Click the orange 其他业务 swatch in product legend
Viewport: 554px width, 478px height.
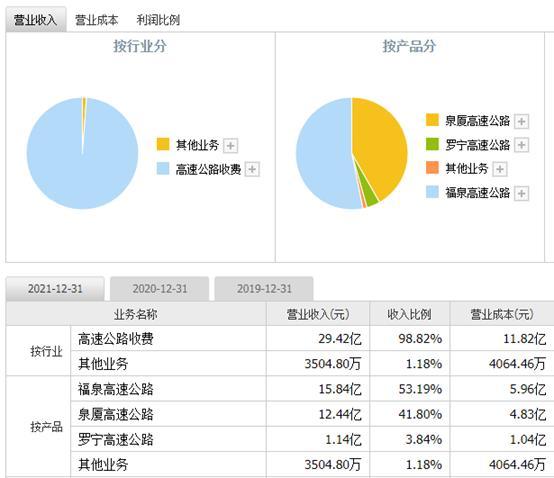coord(432,168)
